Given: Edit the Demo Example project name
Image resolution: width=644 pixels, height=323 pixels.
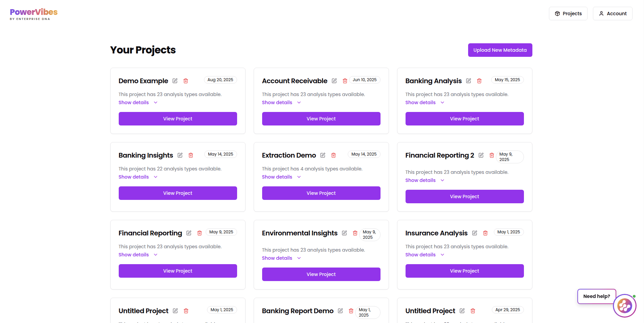Looking at the screenshot, I should point(175,81).
